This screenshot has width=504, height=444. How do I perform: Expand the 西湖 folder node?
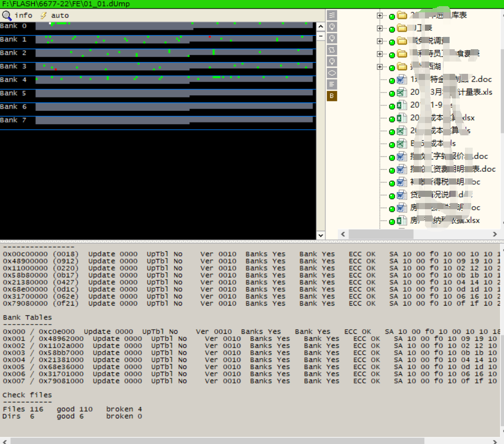[x=380, y=67]
